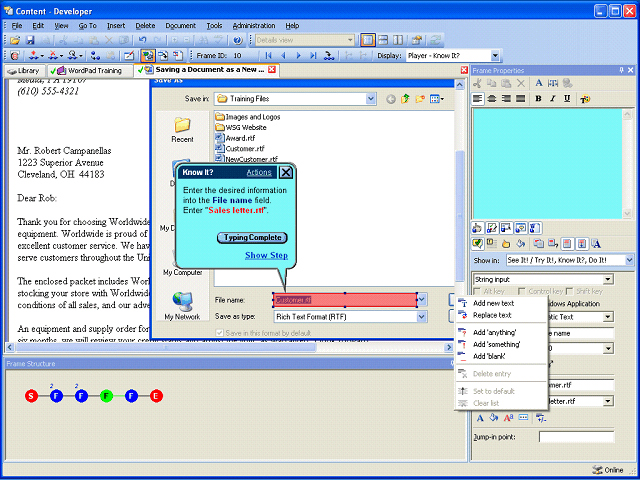640x480 pixels.
Task: Click the horizontal scrollbar thumb under the document view
Action: tap(165, 347)
